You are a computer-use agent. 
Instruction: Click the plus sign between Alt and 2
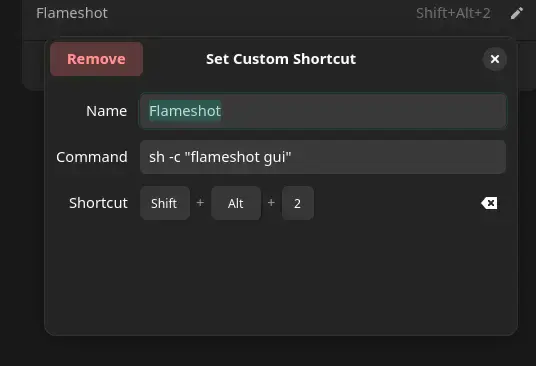pos(271,203)
